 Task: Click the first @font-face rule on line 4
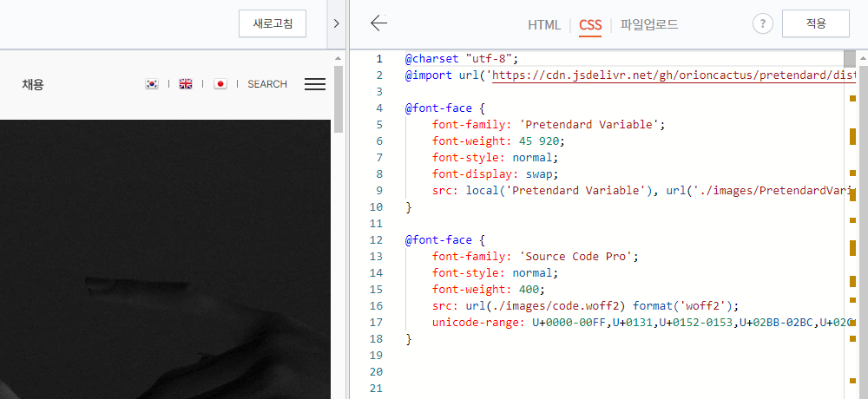pos(445,108)
